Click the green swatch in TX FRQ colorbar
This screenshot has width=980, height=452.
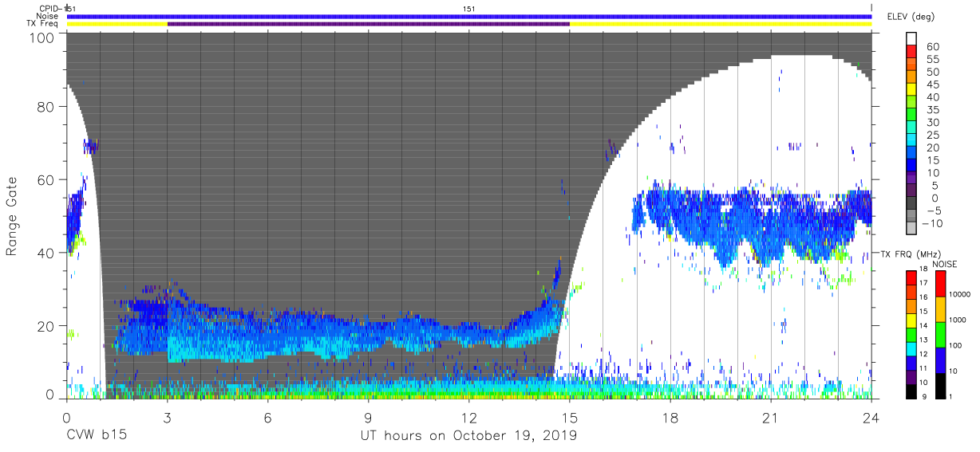[x=911, y=335]
